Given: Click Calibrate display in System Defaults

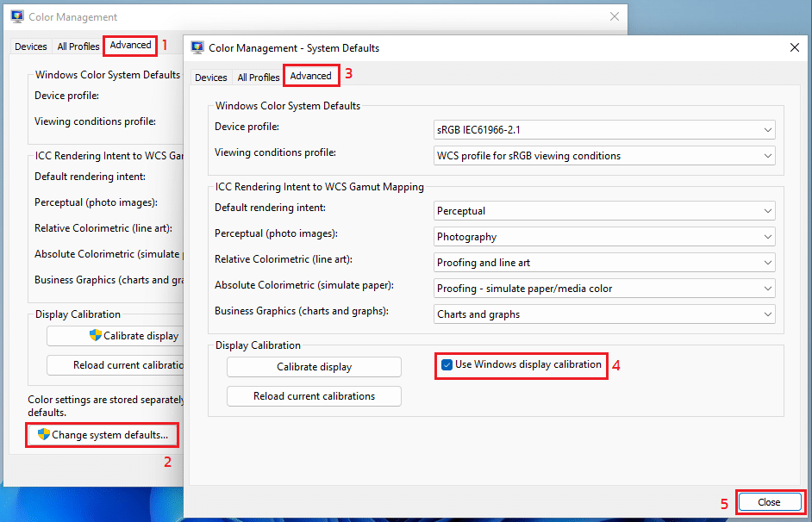Looking at the screenshot, I should tap(314, 367).
